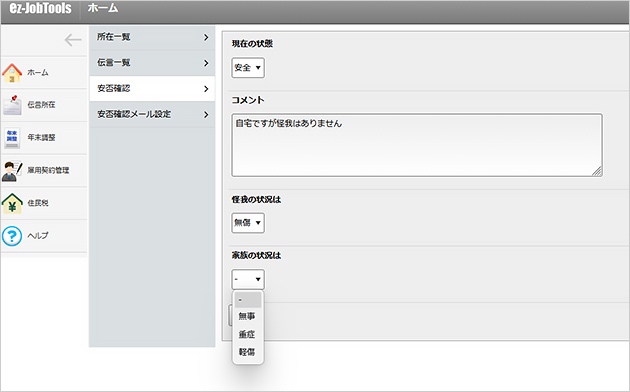Choose 軽傷 in the family status list
The height and width of the screenshot is (392, 630).
(248, 352)
